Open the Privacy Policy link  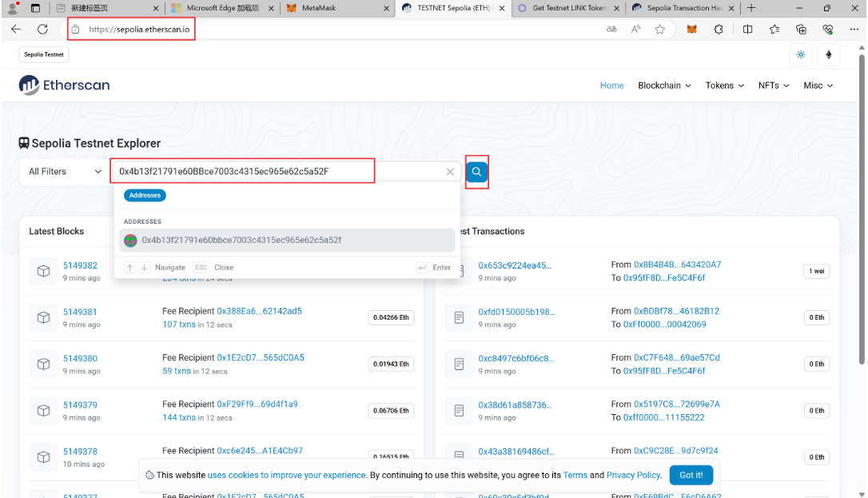633,475
